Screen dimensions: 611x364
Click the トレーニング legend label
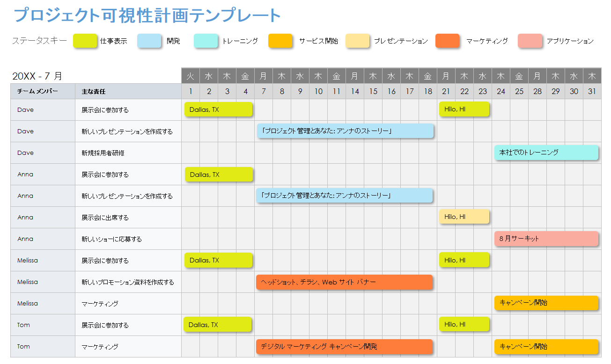pos(240,41)
